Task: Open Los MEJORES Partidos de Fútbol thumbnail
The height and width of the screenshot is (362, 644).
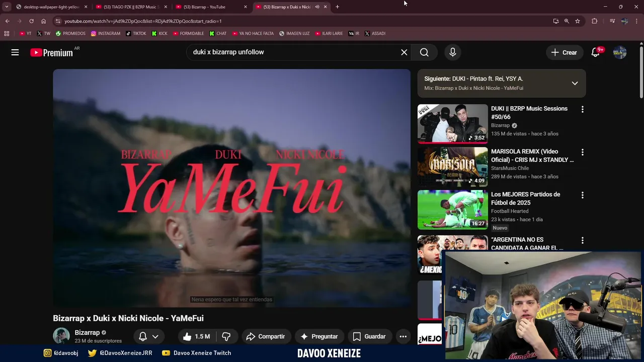Action: pos(453,210)
